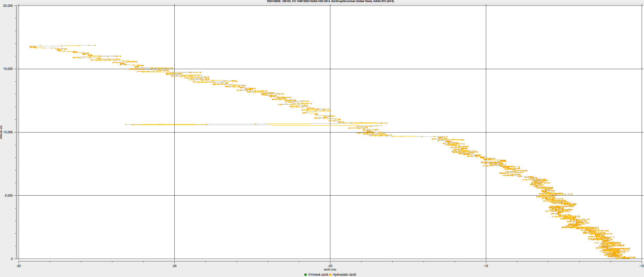
Task: Click the chart title starting with D20140930_160103_P.2
Action: 330,1
